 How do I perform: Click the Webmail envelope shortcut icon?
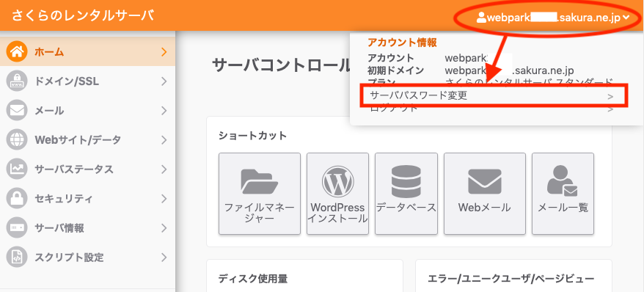(485, 181)
